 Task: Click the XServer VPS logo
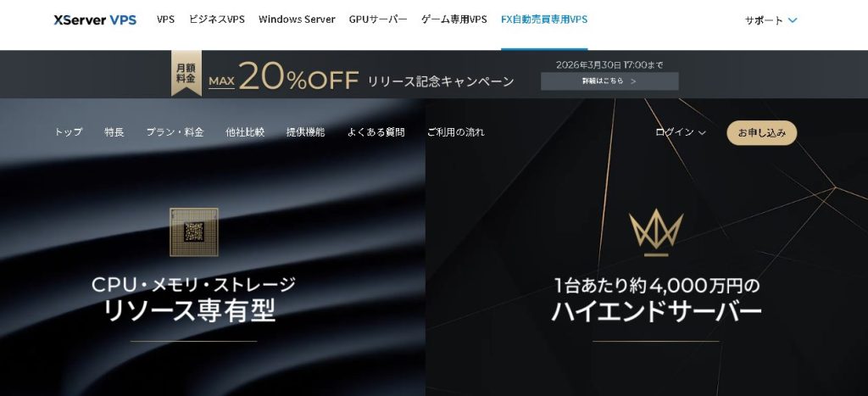pyautogui.click(x=95, y=20)
